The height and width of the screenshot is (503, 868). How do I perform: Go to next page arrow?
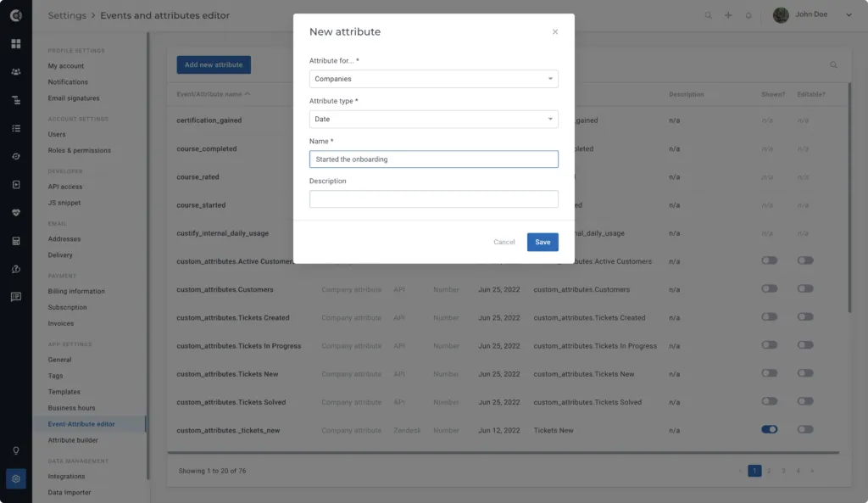point(812,471)
